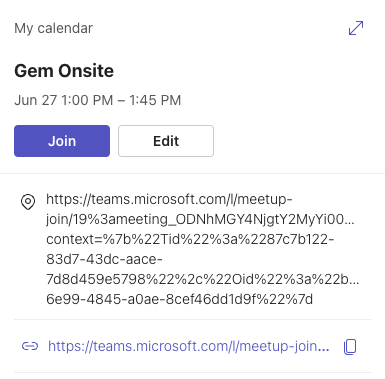
Task: Click the 7d8d459e5798 location line
Action: click(x=203, y=279)
